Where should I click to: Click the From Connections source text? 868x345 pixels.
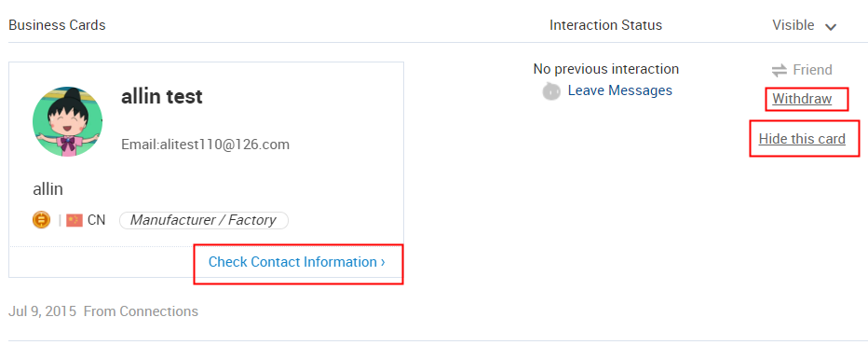click(x=141, y=311)
